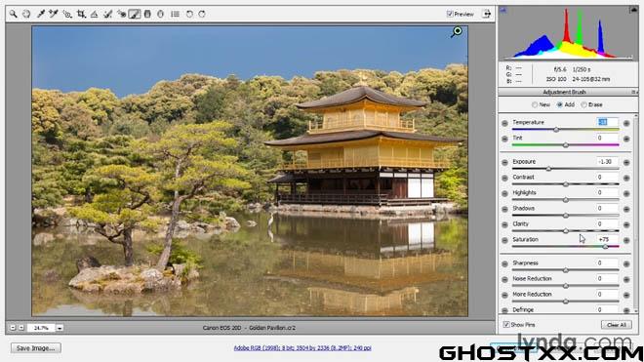The image size is (644, 362).
Task: Click the Exposure value input field
Action: coord(606,161)
